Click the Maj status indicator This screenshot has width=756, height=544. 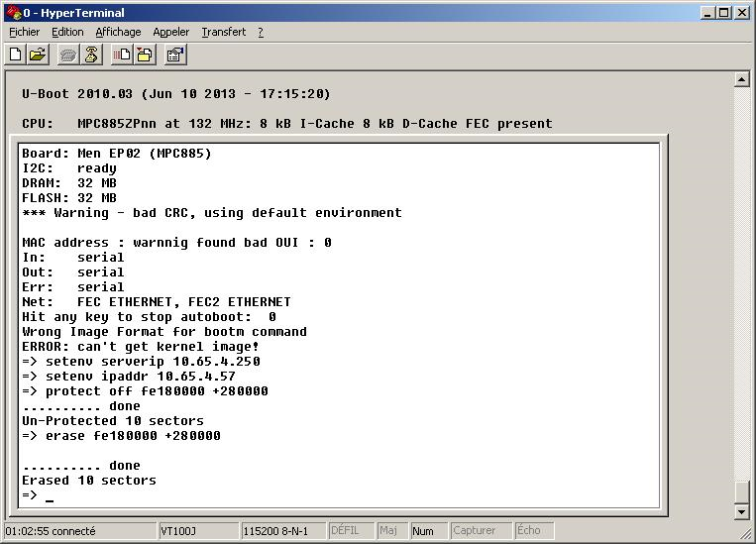[392, 531]
